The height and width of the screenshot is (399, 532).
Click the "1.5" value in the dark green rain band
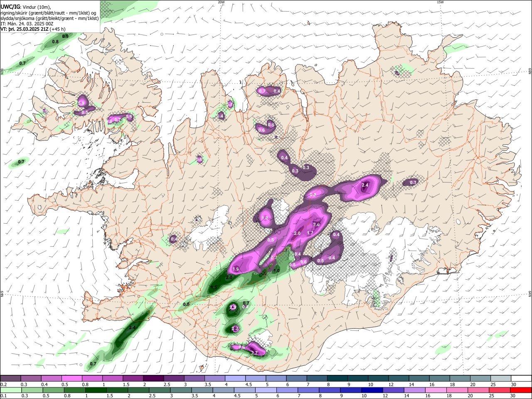214,287
